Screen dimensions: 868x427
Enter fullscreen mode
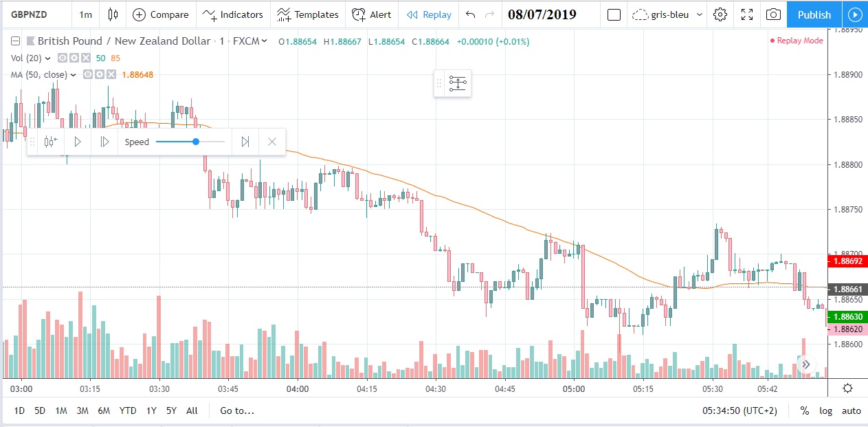(747, 14)
